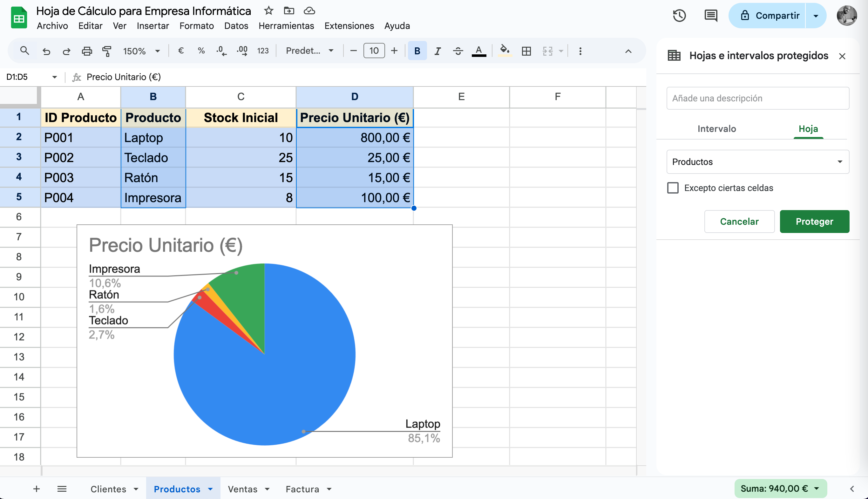
Task: Open version history clock icon
Action: (x=679, y=16)
